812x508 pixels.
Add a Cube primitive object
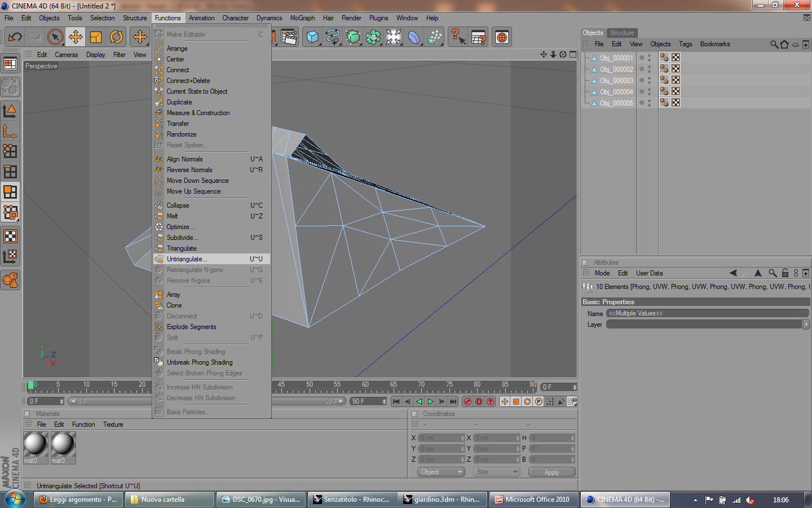point(312,37)
